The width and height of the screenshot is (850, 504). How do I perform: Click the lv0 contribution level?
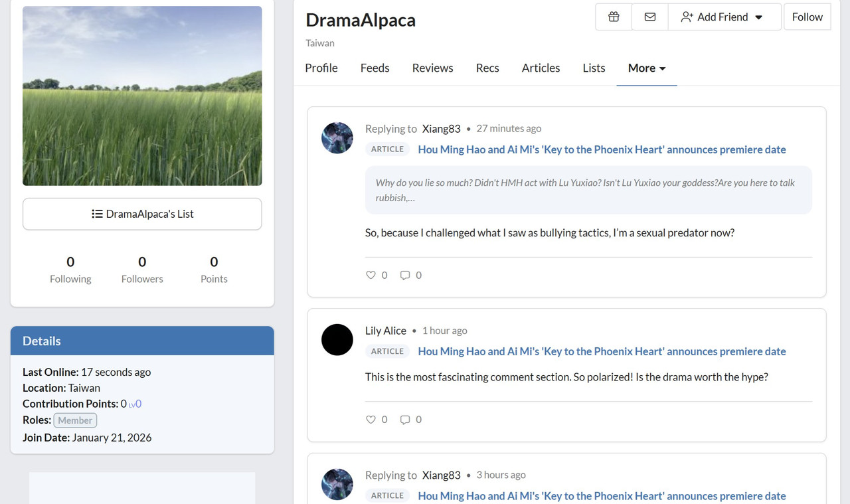point(135,404)
